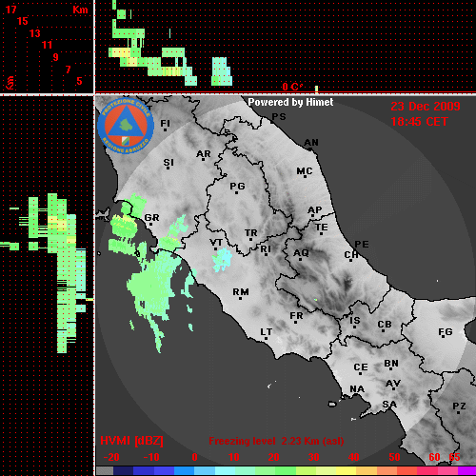Viewport: 476px width, 476px height.
Task: Click the CE city marker
Action: tap(361, 369)
